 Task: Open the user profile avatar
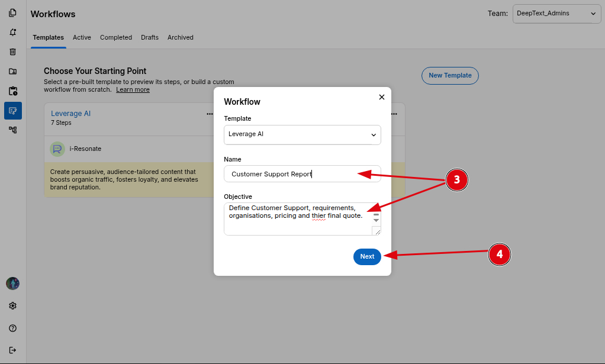point(13,284)
